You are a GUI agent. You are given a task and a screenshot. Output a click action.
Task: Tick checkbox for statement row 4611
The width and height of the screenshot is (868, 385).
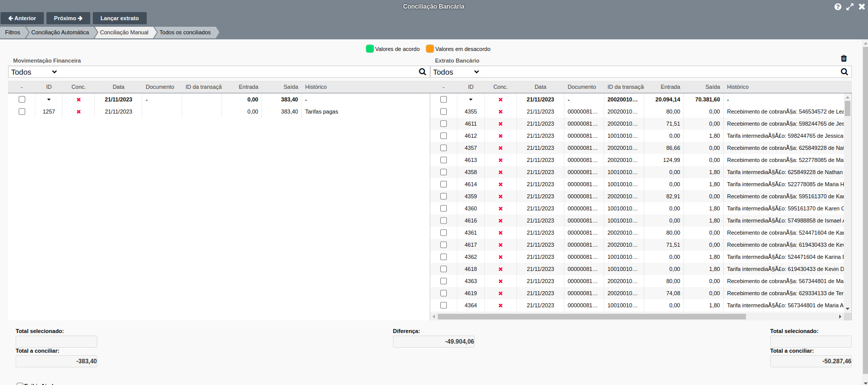point(443,124)
